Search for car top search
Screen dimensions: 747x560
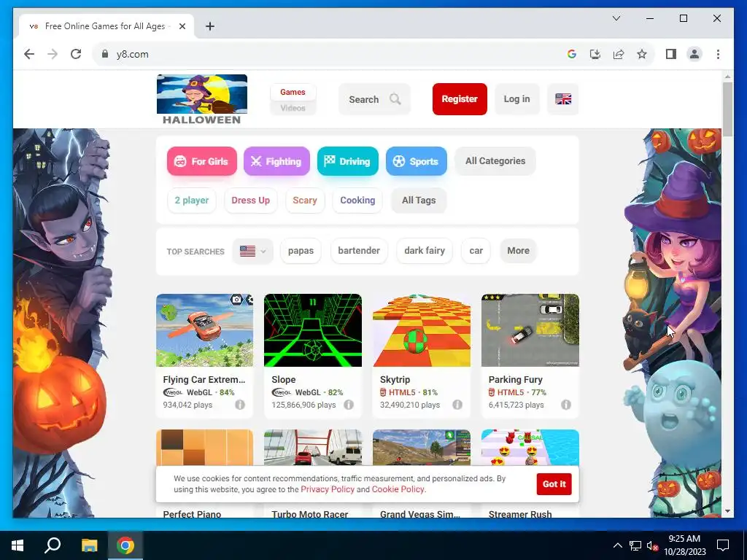[476, 251]
